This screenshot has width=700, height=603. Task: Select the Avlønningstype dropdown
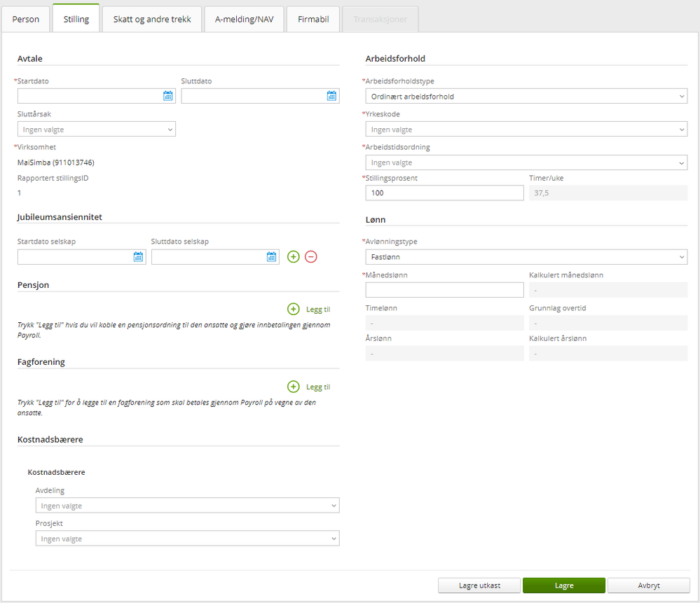click(526, 257)
